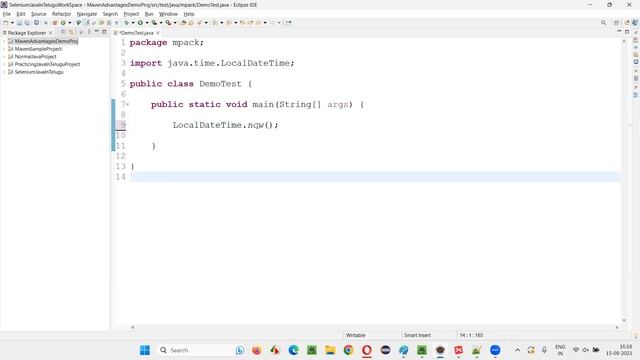Click the magnifier Quick Access search icon
The width and height of the screenshot is (640, 360).
click(x=603, y=23)
